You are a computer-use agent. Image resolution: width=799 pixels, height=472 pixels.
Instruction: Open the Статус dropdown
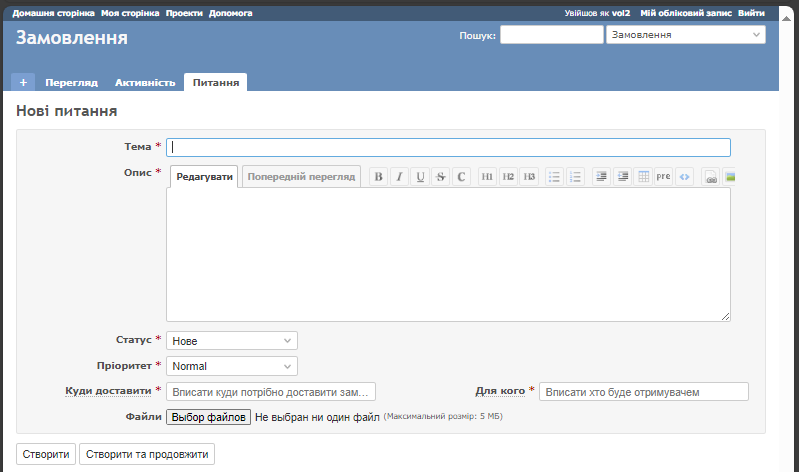pos(232,341)
